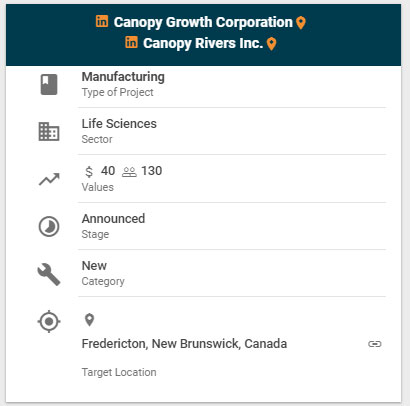
Task: Click the building icon for Sector
Action: click(49, 132)
